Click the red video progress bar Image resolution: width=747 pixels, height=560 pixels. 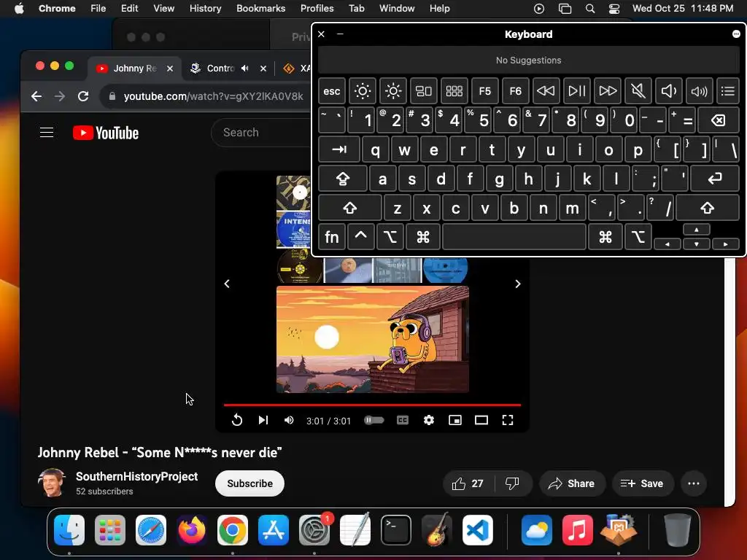tap(372, 405)
